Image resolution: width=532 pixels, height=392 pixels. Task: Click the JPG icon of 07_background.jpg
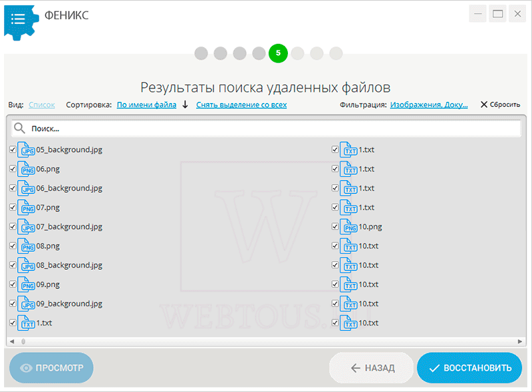pos(26,227)
